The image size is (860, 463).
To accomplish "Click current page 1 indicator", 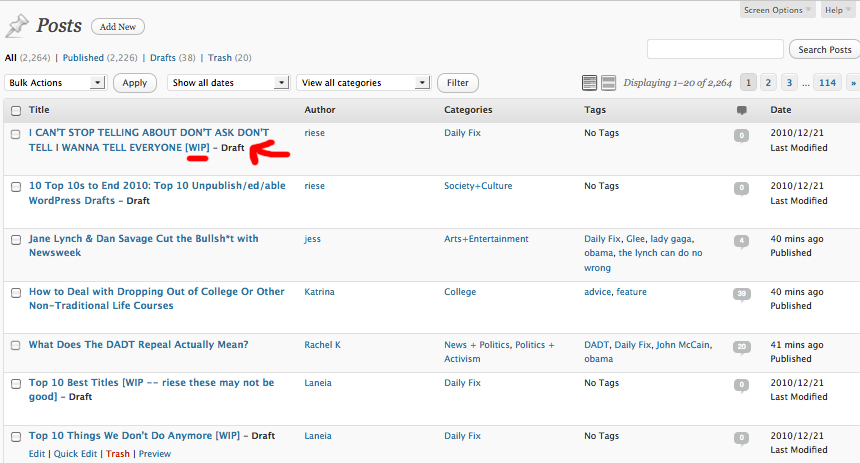I will click(x=748, y=83).
